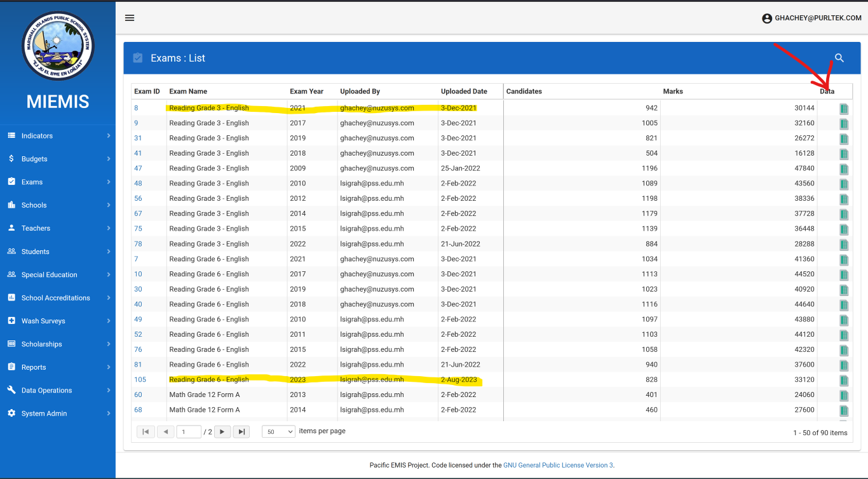Open data sheet icon for exam 105
Image resolution: width=868 pixels, height=479 pixels.
click(844, 381)
